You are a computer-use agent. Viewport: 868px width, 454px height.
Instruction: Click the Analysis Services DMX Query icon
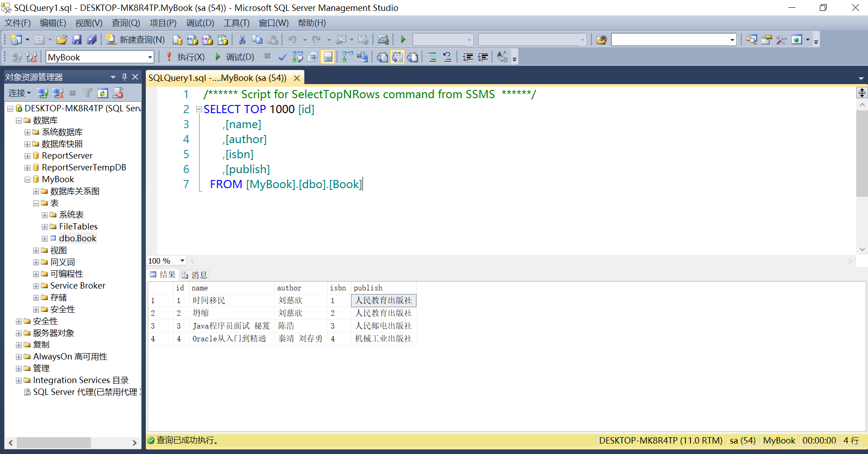coord(208,40)
